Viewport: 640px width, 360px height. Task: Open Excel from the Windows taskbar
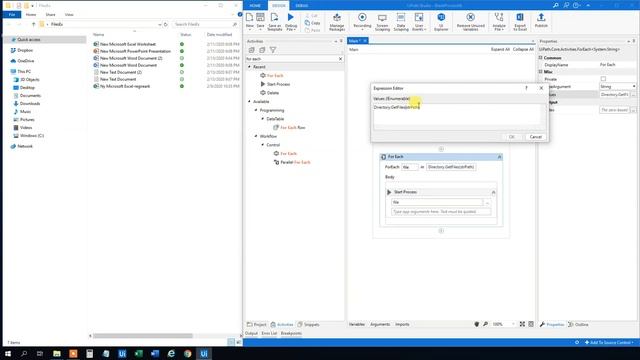click(x=138, y=353)
